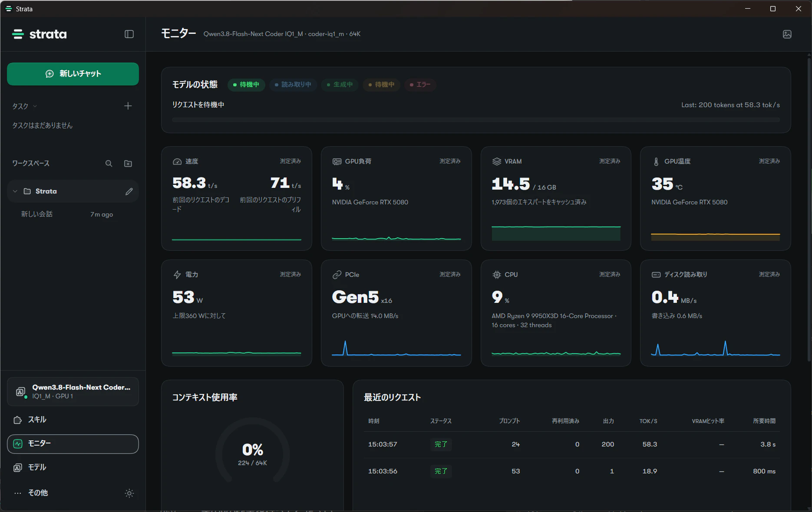The width and height of the screenshot is (812, 512).
Task: Collapse the Strata workspace tree chevron
Action: pyautogui.click(x=15, y=191)
